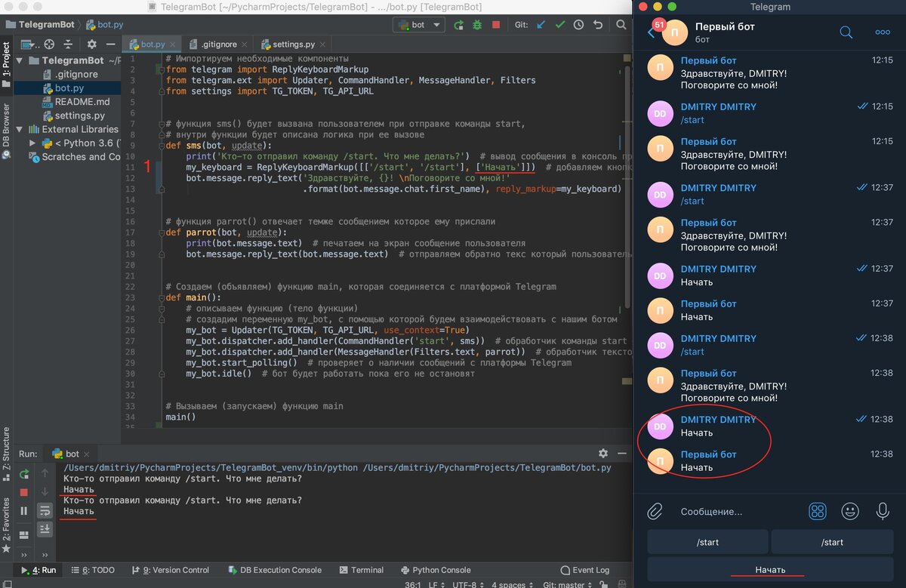Jump down the stack trace in Run panel
The image size is (906, 588).
tap(45, 492)
